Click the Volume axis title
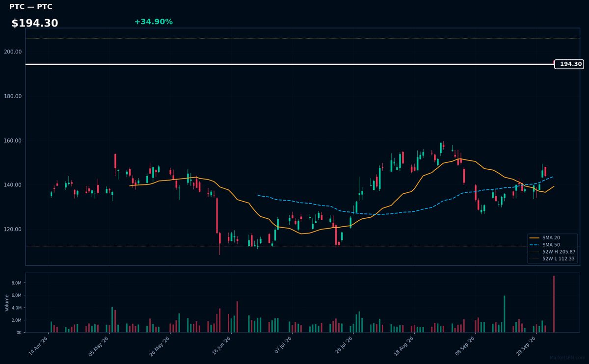The width and height of the screenshot is (589, 364). tap(6, 303)
